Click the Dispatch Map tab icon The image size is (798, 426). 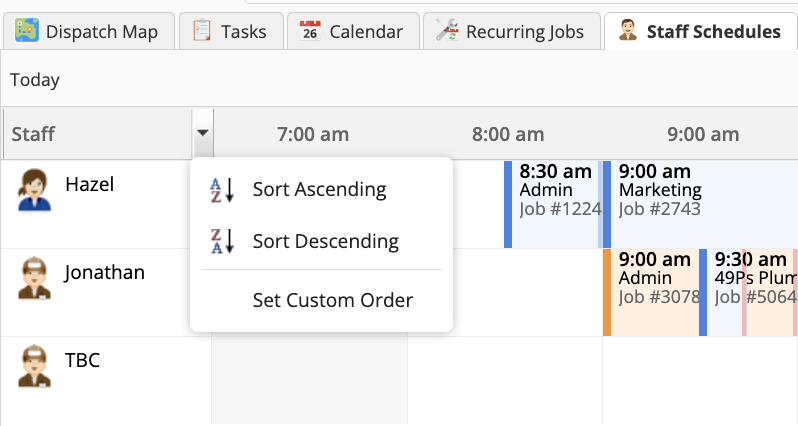pyautogui.click(x=28, y=31)
